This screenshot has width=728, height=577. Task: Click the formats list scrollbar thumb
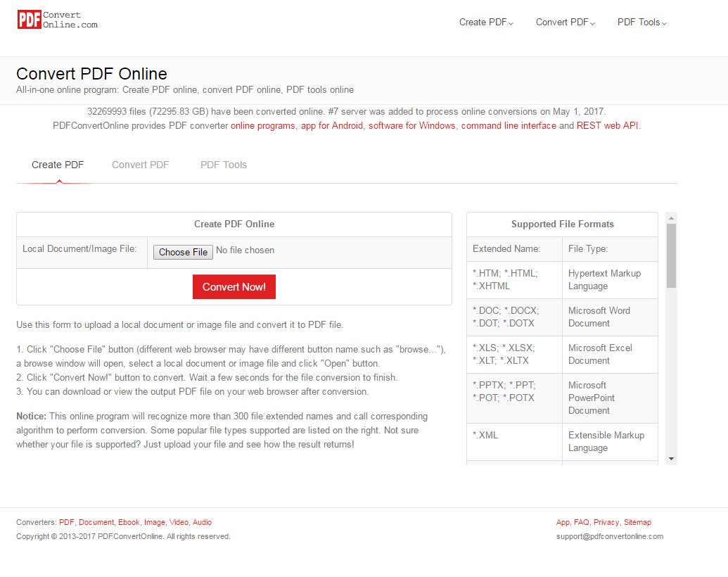(671, 255)
